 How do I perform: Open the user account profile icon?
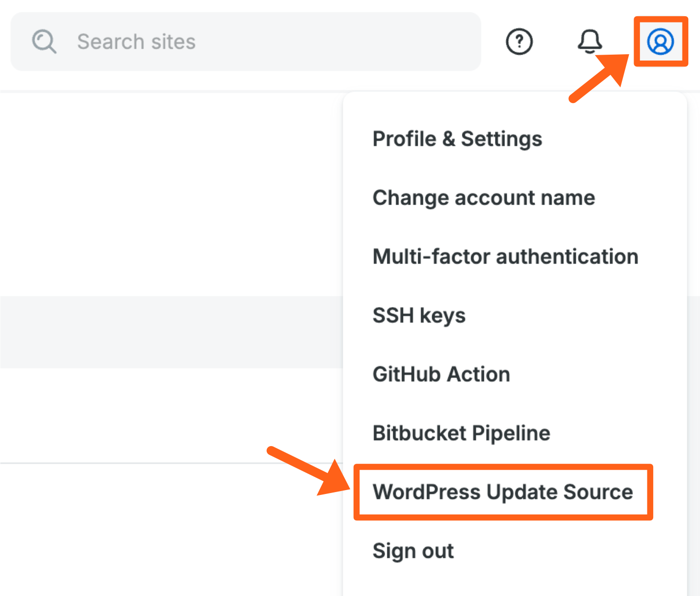[x=660, y=41]
